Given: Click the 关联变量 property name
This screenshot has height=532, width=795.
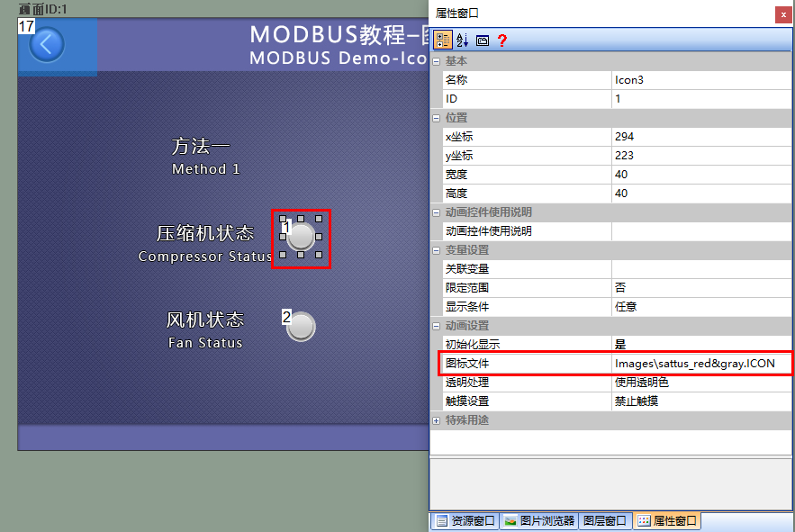Looking at the screenshot, I should [x=467, y=269].
